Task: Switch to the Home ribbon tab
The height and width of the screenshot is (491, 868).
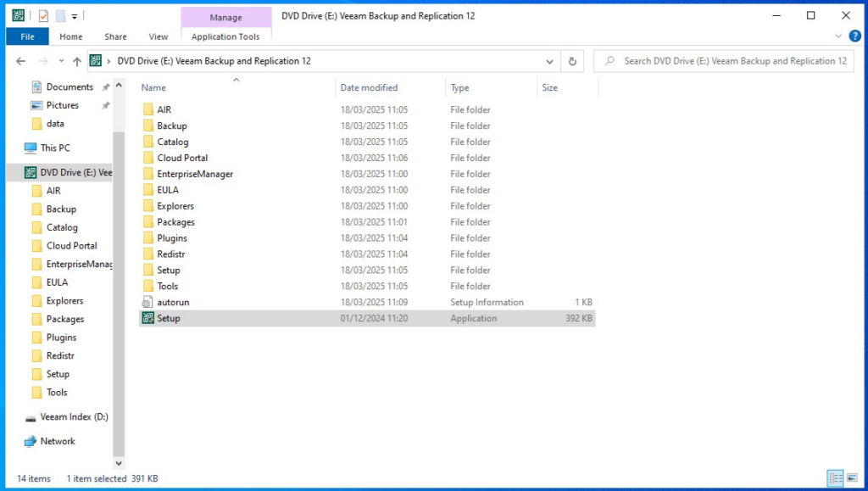Action: point(71,36)
